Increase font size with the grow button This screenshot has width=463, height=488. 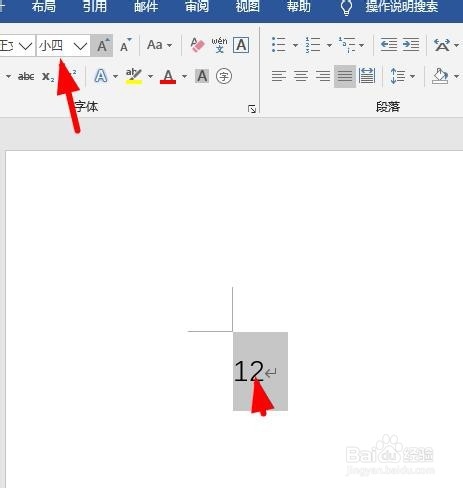pos(102,45)
